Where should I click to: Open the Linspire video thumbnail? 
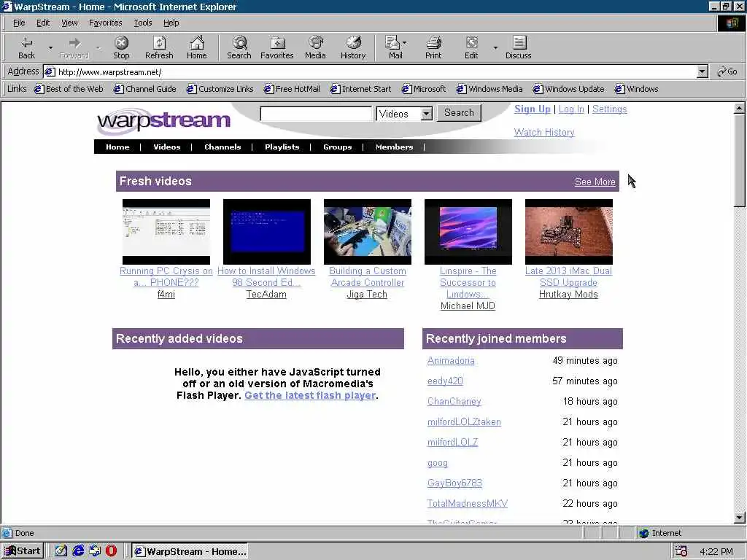[x=468, y=231]
